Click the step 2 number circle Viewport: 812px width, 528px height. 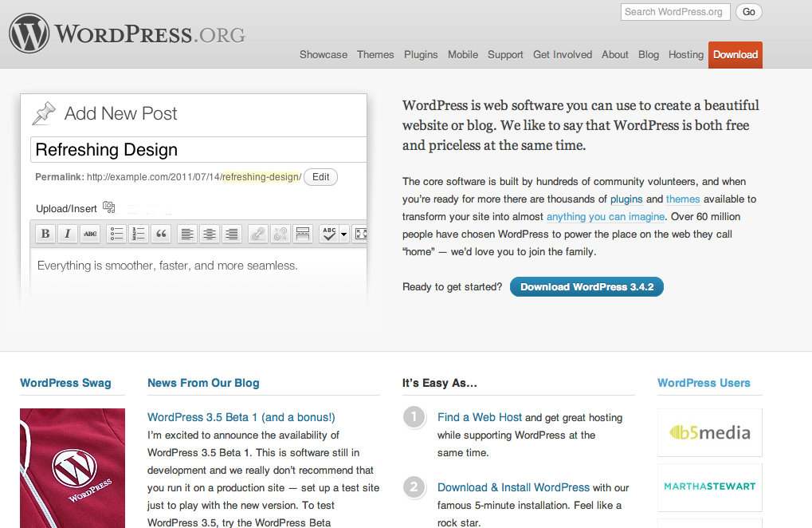point(414,487)
